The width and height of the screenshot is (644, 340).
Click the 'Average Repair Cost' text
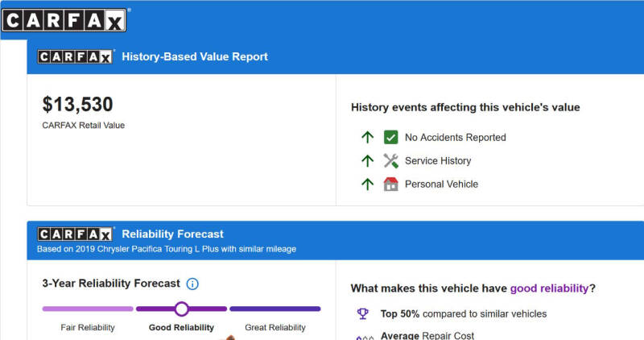click(427, 335)
